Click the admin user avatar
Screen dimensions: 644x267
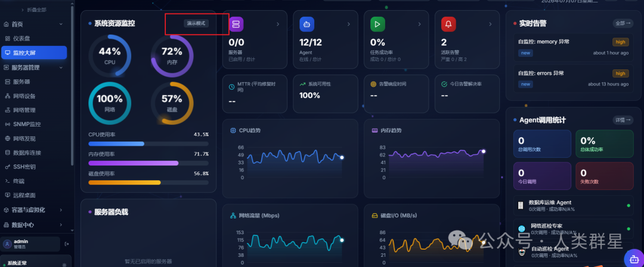7,244
